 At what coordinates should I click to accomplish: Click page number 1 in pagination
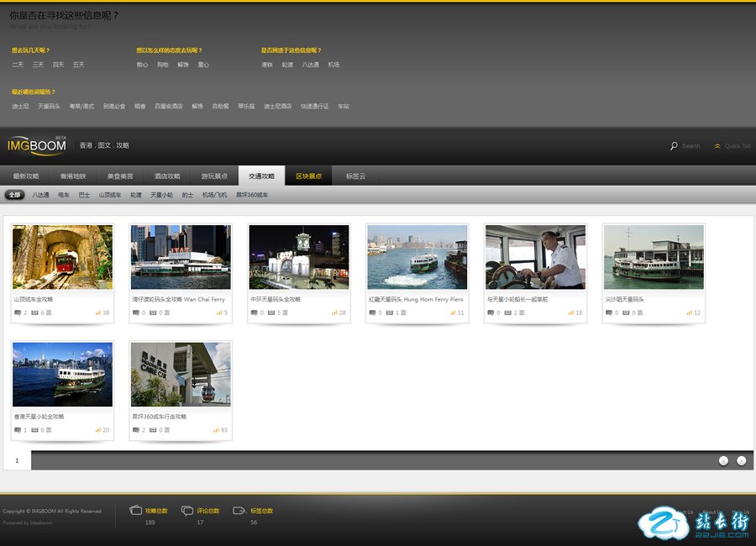(x=17, y=460)
